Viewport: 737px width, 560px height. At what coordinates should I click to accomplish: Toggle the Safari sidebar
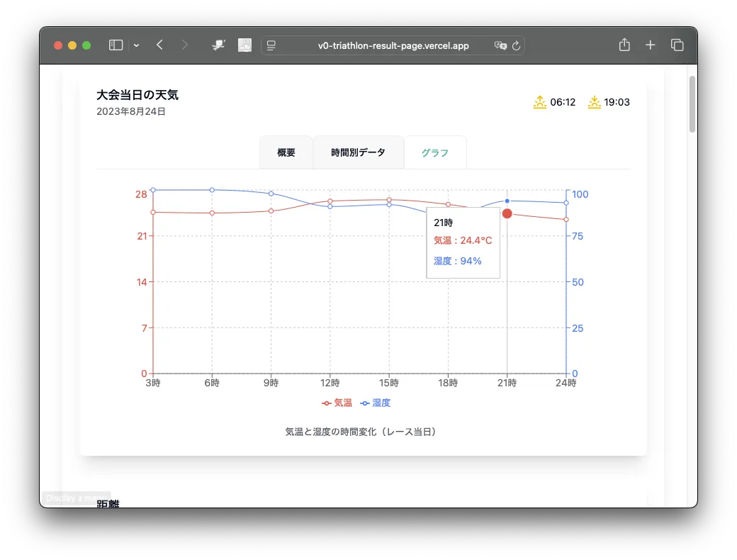click(x=116, y=45)
